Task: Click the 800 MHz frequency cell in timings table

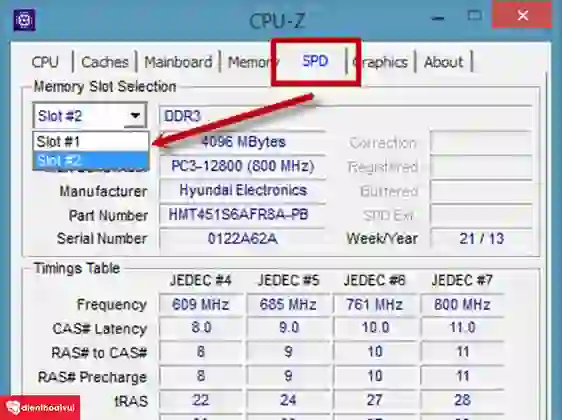Action: (x=462, y=305)
